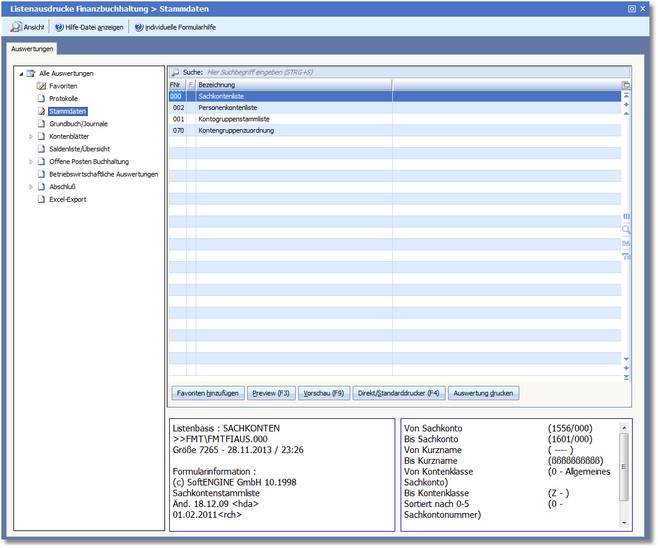Click the grid layout icon at table top-right
The image size is (658, 548).
(x=626, y=85)
